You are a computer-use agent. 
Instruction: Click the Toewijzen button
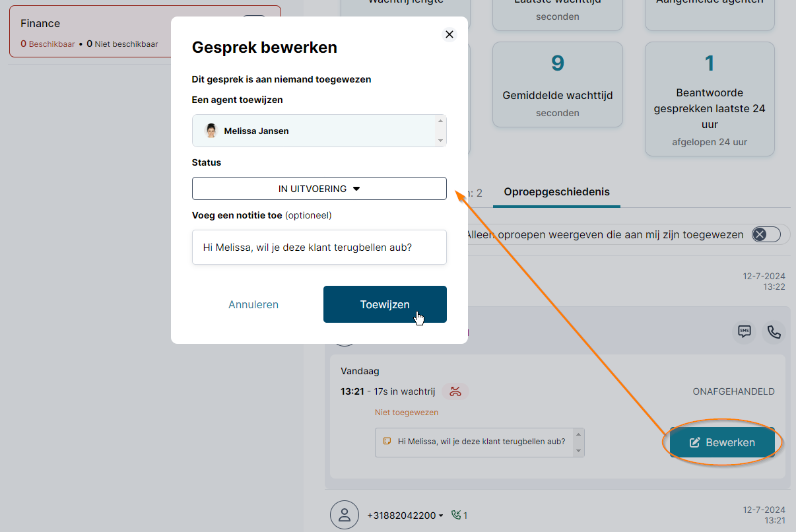point(385,304)
